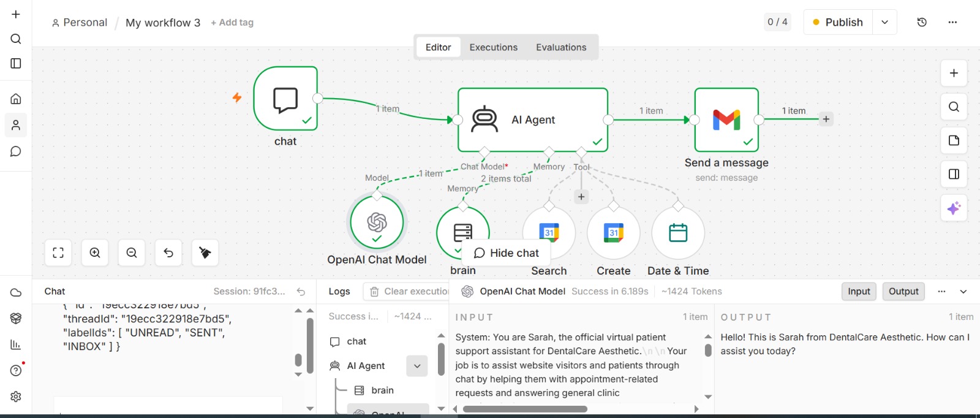Toggle the left sidebar panel icon
Viewport: 980px width, 418px height.
coord(16,63)
